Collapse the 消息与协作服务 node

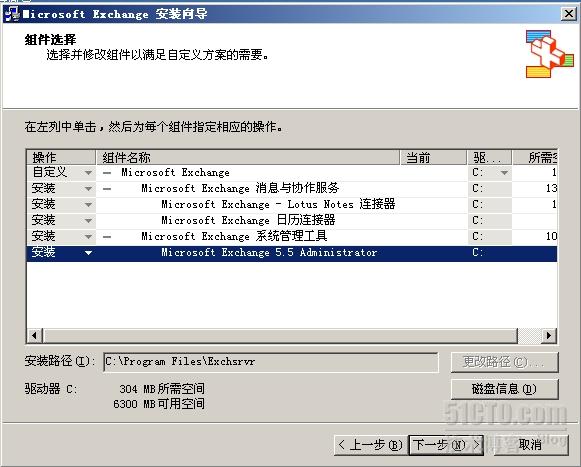[107, 189]
